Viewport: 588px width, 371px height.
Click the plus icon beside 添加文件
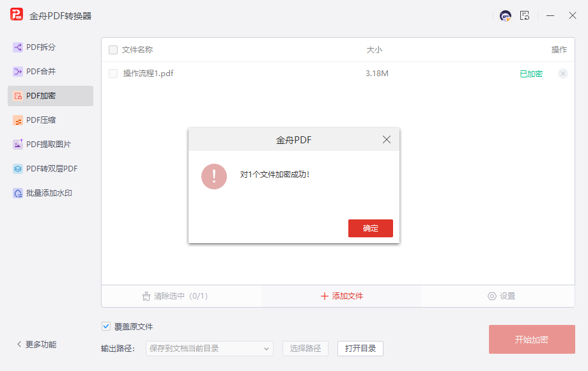(325, 296)
